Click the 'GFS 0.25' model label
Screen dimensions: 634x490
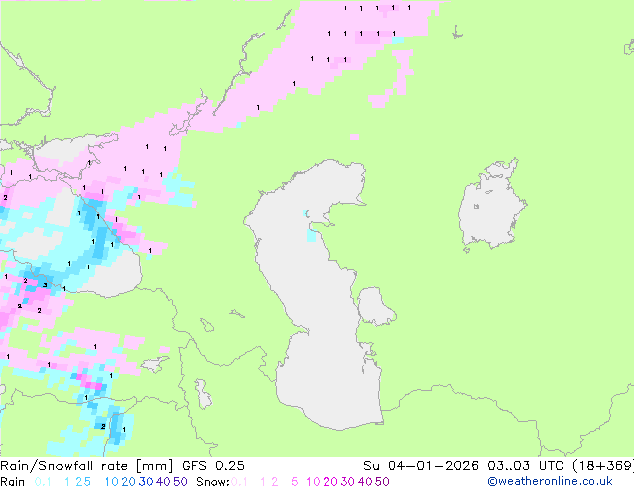[213, 466]
